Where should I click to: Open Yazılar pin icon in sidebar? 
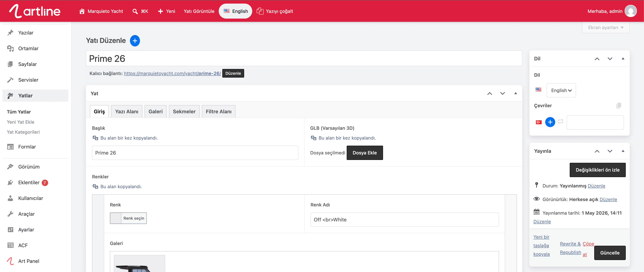coord(10,33)
